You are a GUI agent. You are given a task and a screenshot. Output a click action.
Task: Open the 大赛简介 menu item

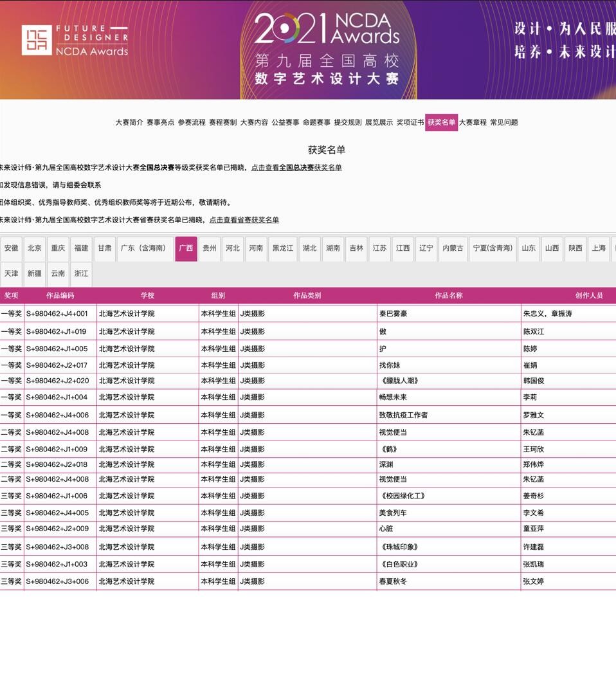point(129,122)
